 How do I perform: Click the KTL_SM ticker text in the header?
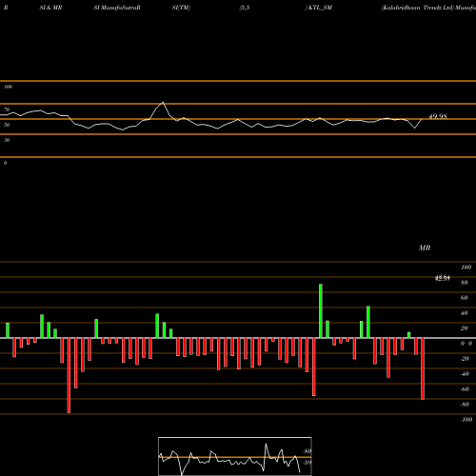tap(320, 8)
